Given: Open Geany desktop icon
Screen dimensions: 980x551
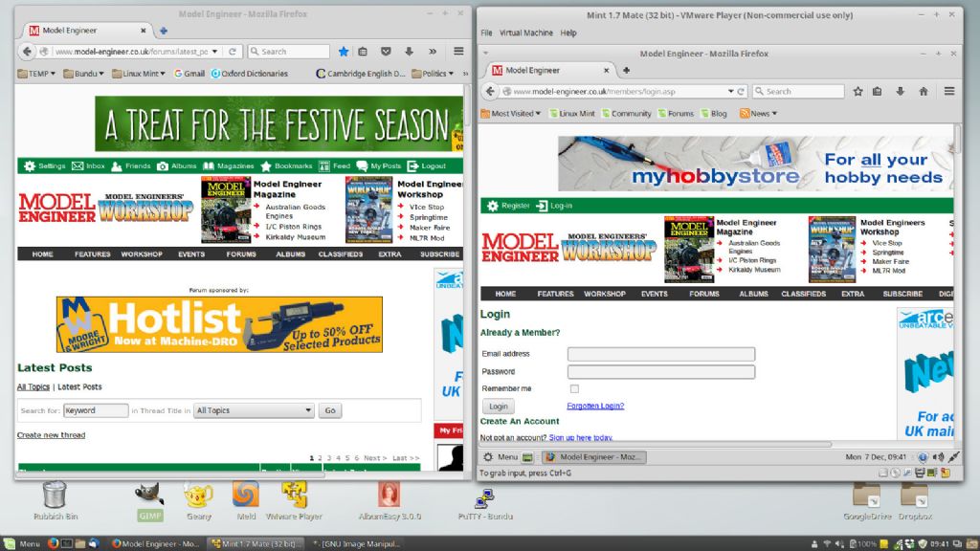Looking at the screenshot, I should tap(198, 501).
